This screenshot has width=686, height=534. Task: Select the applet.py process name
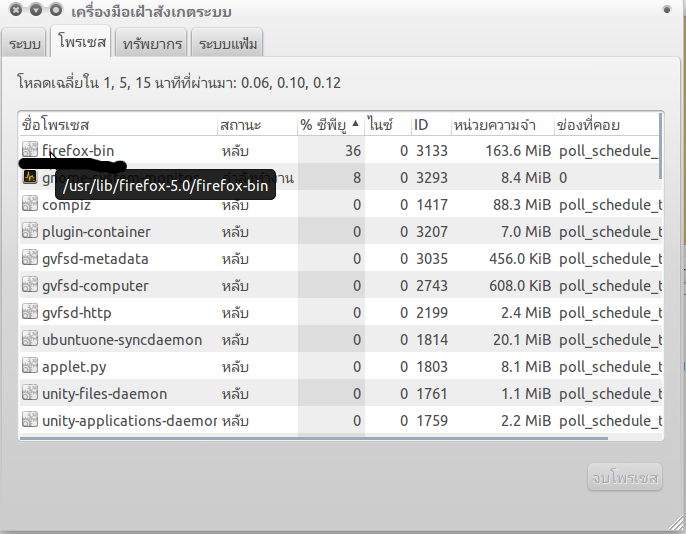(74, 367)
